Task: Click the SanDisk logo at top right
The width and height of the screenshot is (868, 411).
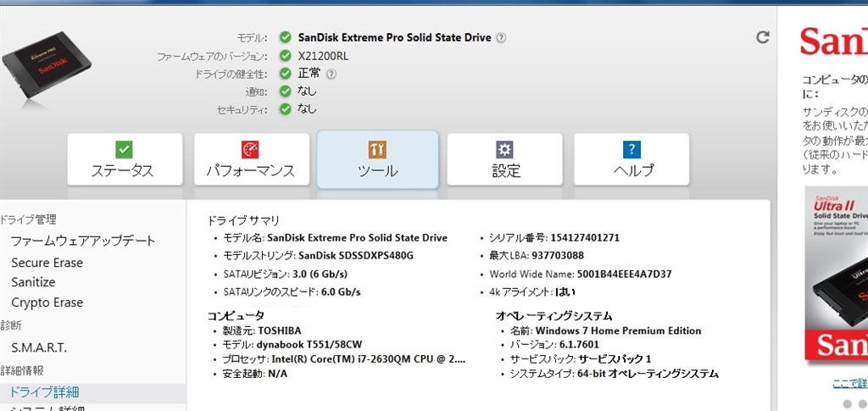Action: (x=834, y=41)
